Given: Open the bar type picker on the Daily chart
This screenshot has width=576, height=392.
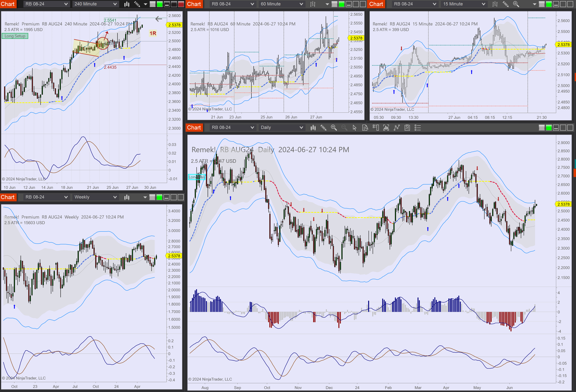Looking at the screenshot, I should [x=313, y=127].
